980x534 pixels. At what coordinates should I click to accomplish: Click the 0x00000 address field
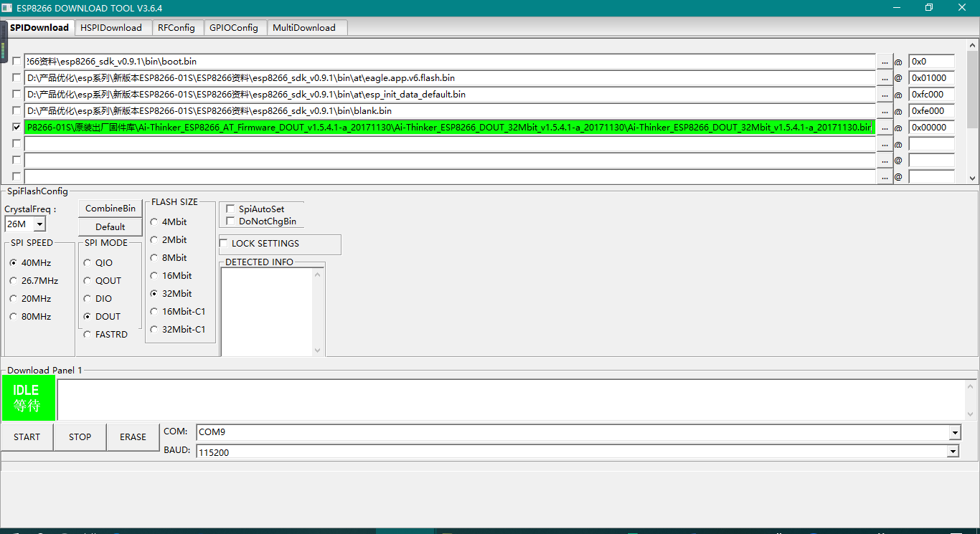931,128
